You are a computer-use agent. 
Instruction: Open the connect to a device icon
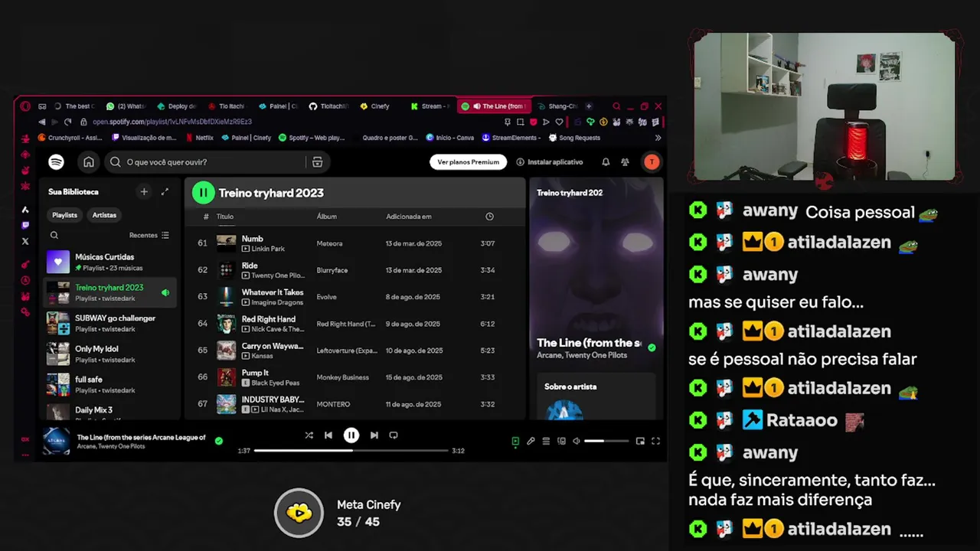[x=561, y=442]
